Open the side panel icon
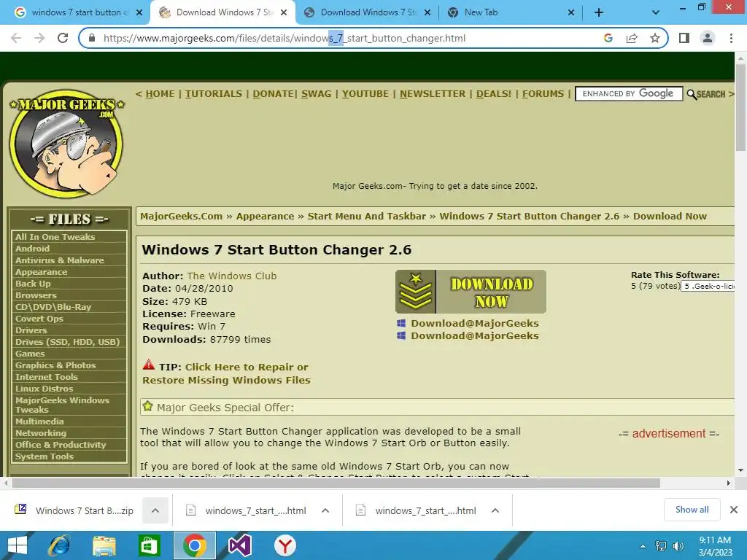Image resolution: width=747 pixels, height=560 pixels. pos(684,38)
